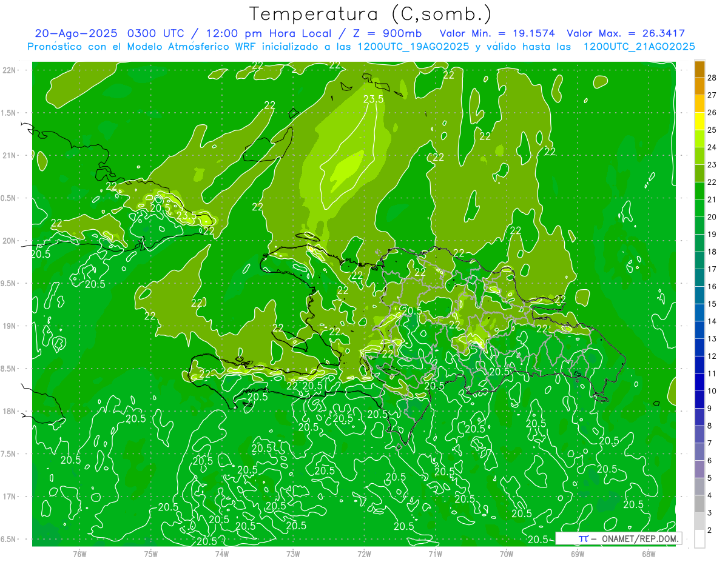
Task: Click 'Valor Min. = 19.1574' text
Action: click(x=497, y=33)
